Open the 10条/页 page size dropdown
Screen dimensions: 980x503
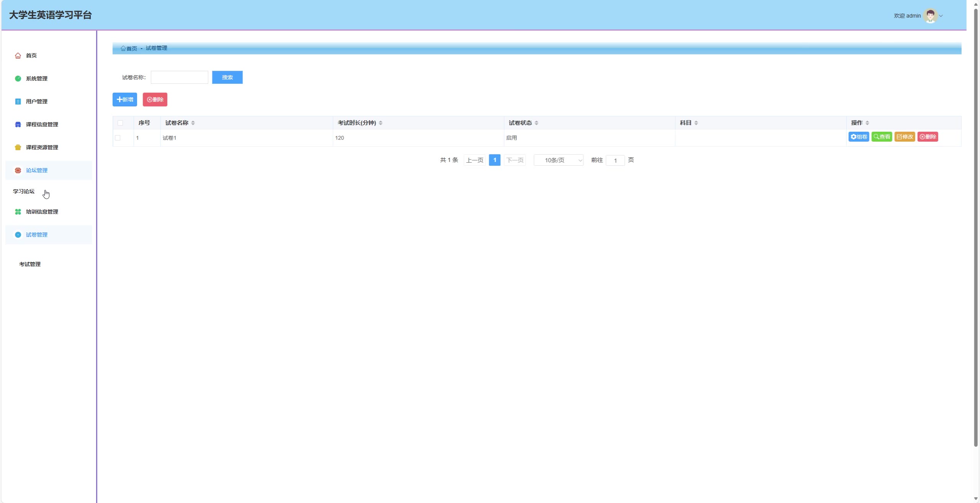point(558,160)
